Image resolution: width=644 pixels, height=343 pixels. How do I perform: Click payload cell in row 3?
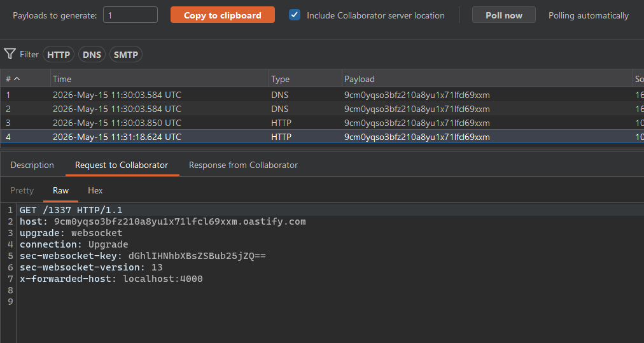pyautogui.click(x=417, y=123)
